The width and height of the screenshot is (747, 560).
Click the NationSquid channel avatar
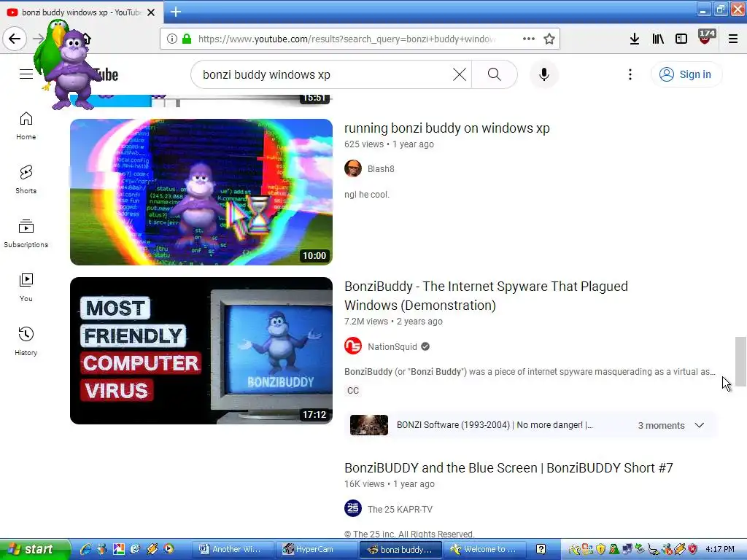353,346
